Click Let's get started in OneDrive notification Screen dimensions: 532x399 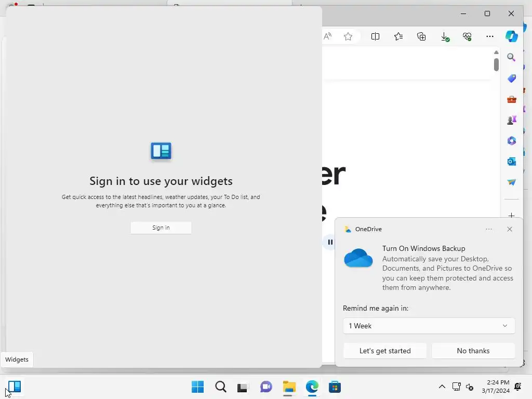pyautogui.click(x=385, y=351)
